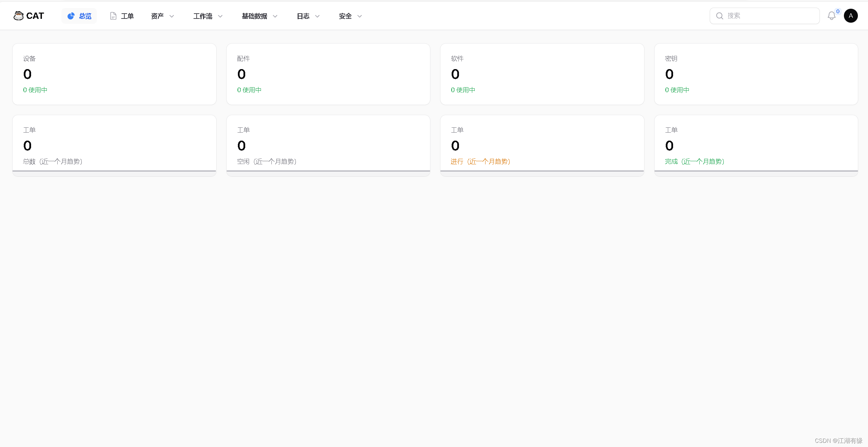This screenshot has width=868, height=447.
Task: Click the user avatar circle
Action: (x=851, y=16)
